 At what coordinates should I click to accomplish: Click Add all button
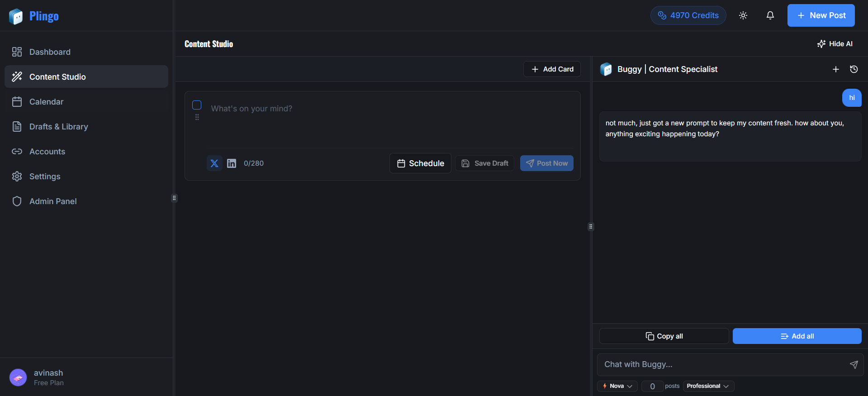coord(797,336)
